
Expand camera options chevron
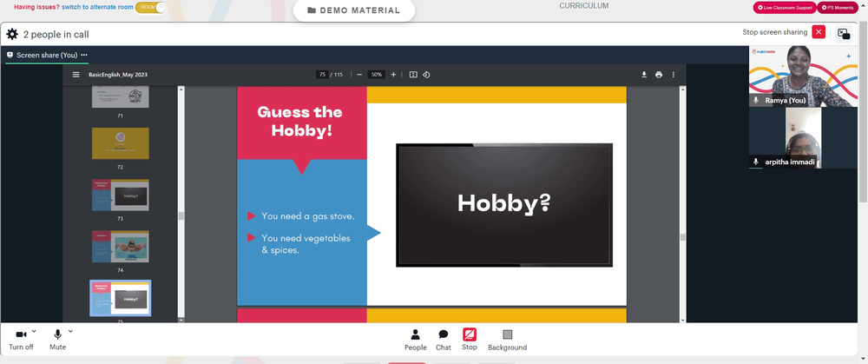[34, 331]
